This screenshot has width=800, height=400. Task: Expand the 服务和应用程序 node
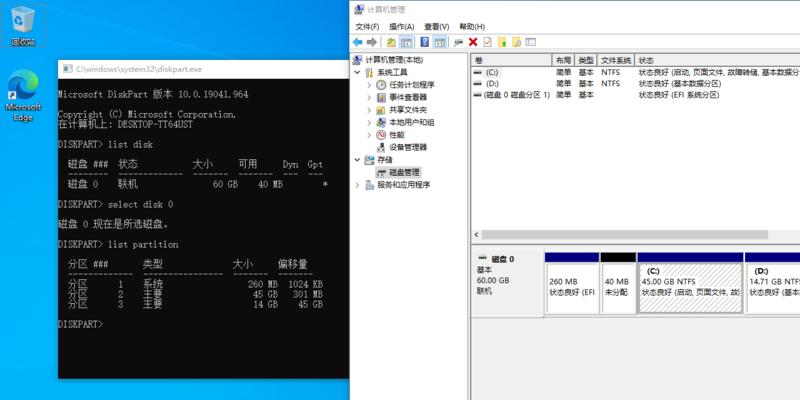(x=358, y=185)
